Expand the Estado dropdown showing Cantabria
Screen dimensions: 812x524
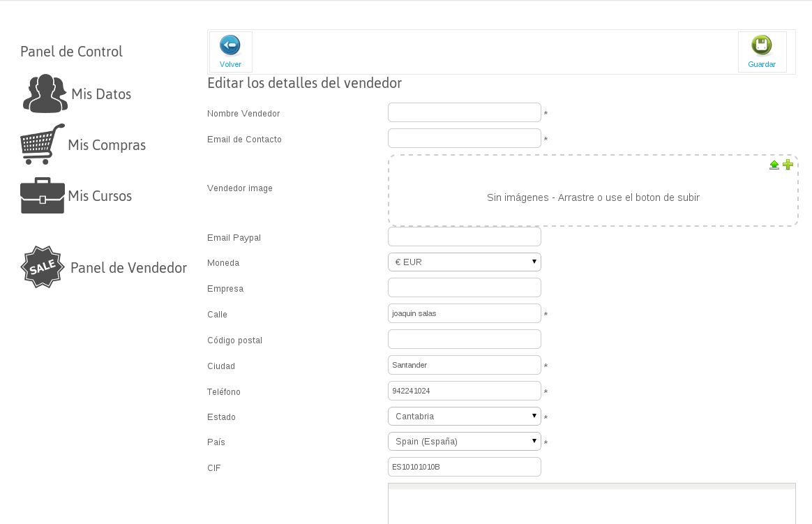[x=465, y=417]
